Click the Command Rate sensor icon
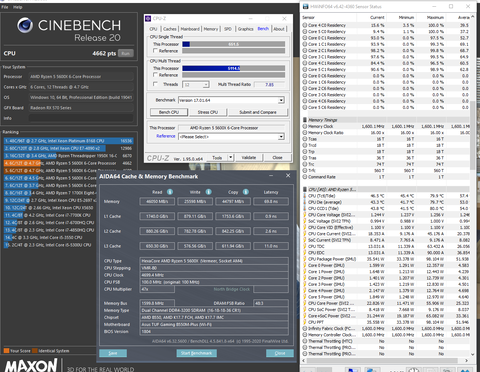Image resolution: width=480 pixels, height=372 pixels. click(305, 177)
